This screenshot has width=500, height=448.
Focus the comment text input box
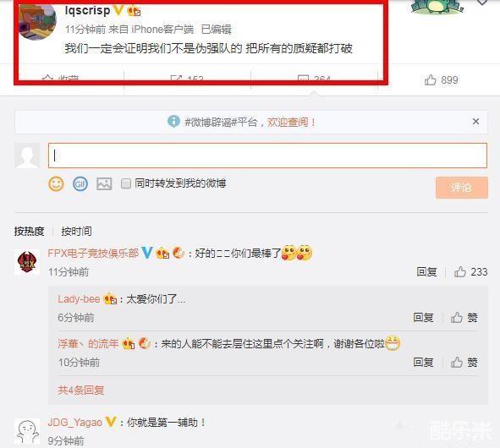(267, 156)
